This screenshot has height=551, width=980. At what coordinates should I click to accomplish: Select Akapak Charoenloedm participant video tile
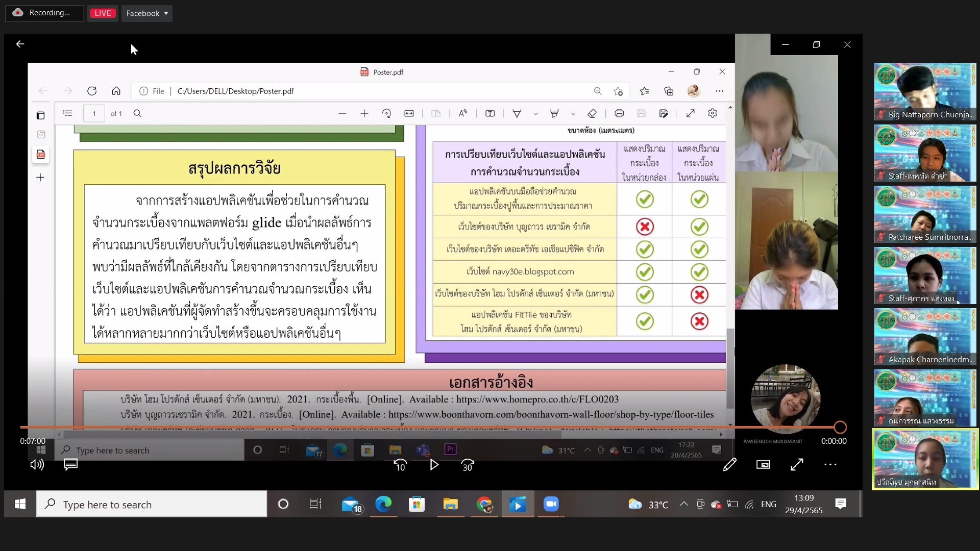925,337
